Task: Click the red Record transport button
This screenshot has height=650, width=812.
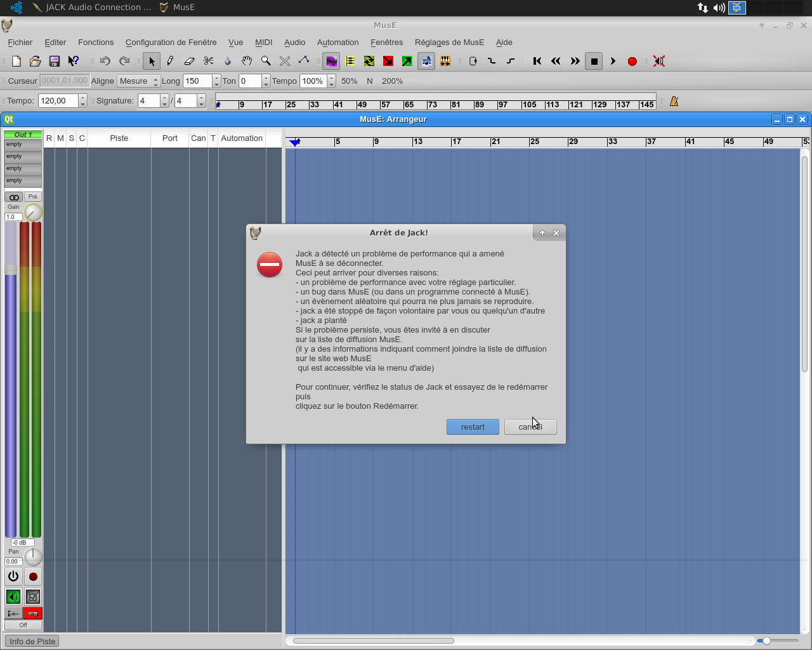Action: click(x=632, y=61)
